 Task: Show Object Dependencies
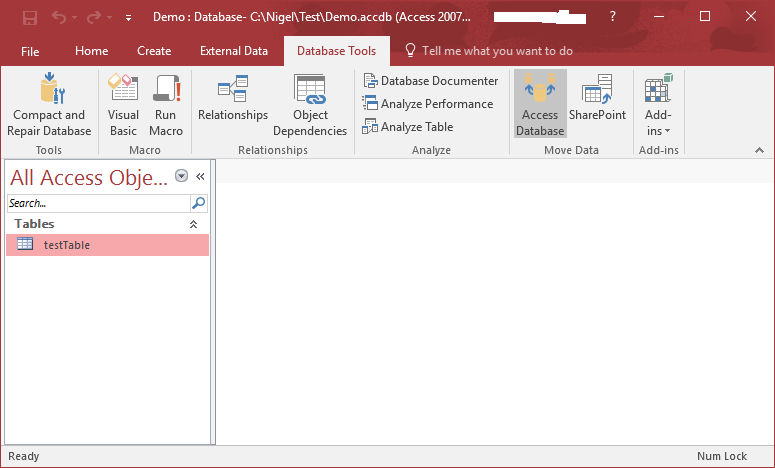point(310,105)
